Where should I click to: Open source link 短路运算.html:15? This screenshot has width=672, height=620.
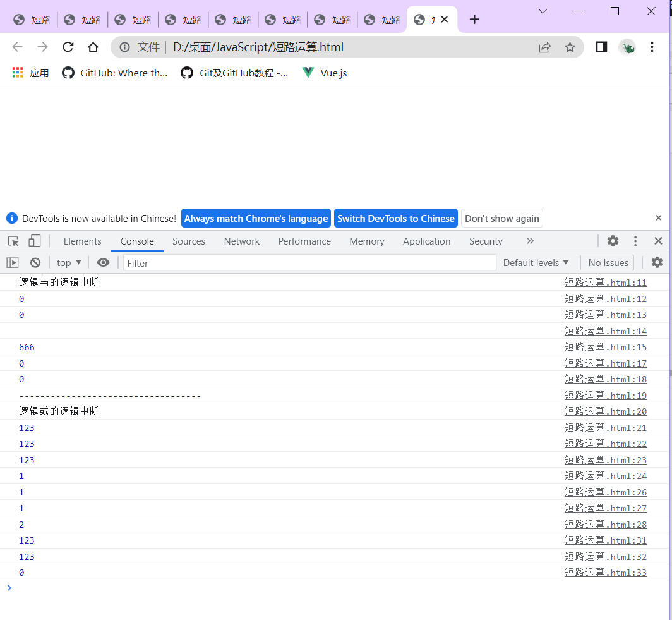[605, 348]
